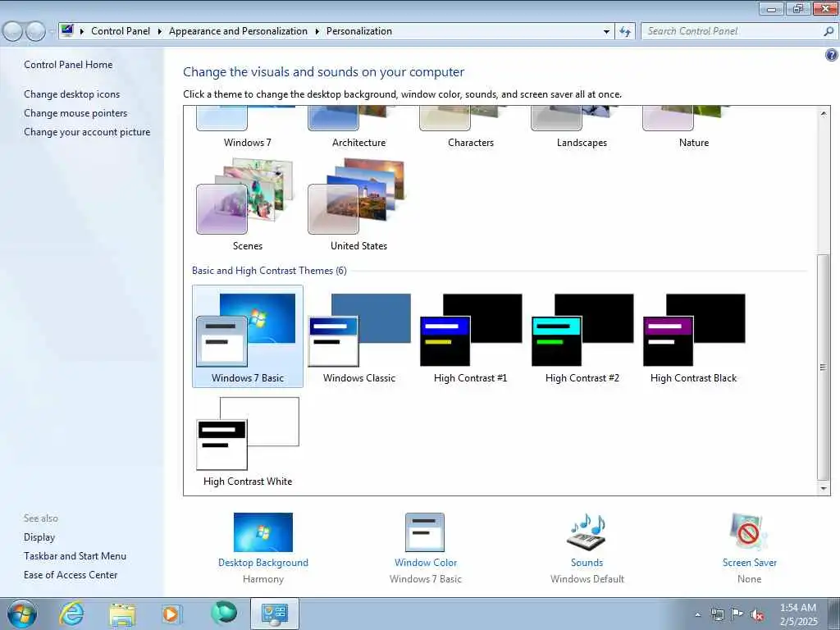
Task: Open Taskbar and Start Menu link
Action: tap(75, 556)
